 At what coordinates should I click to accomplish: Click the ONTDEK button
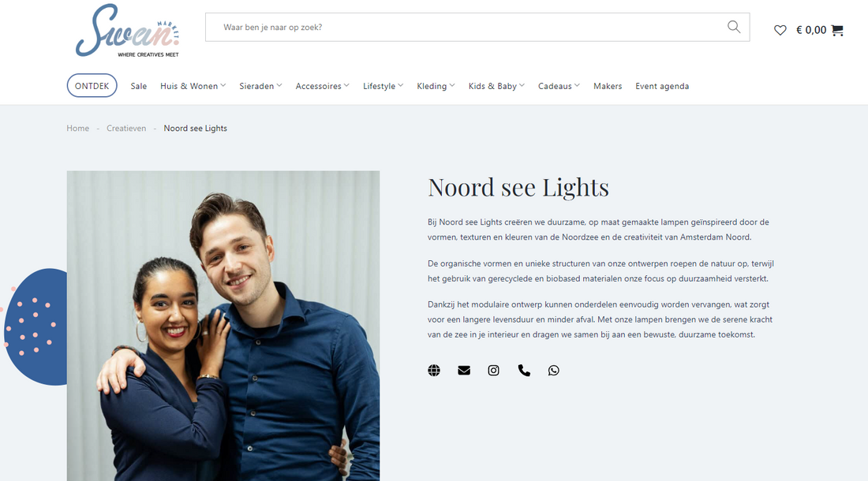tap(92, 86)
